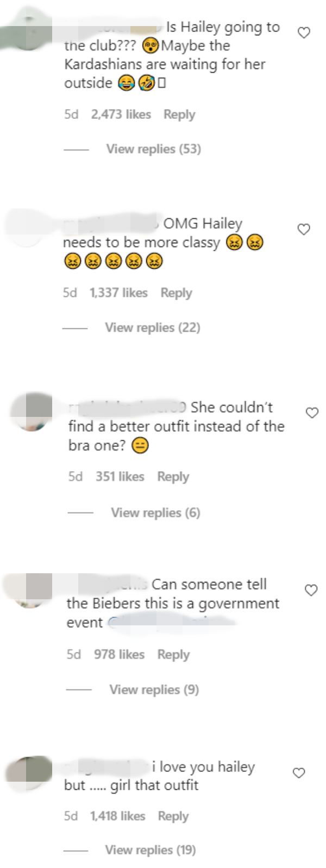
Task: Show View replies (6)
Action: 155,513
